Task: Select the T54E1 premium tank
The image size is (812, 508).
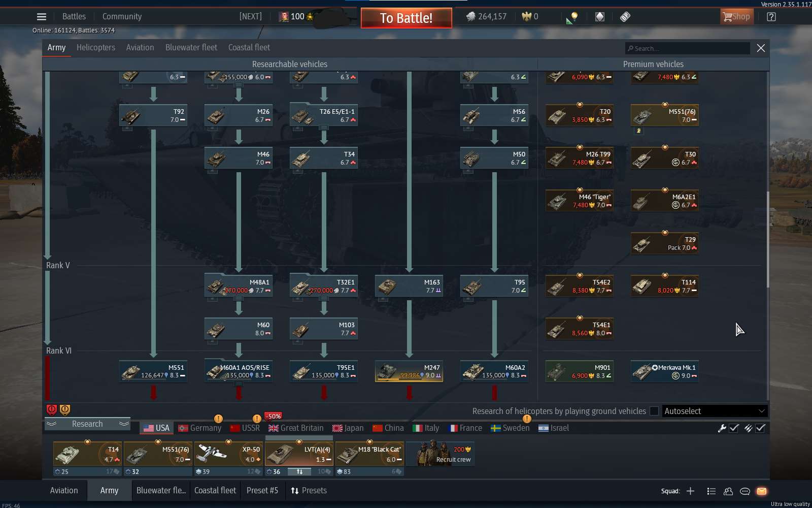Action: [x=580, y=329]
